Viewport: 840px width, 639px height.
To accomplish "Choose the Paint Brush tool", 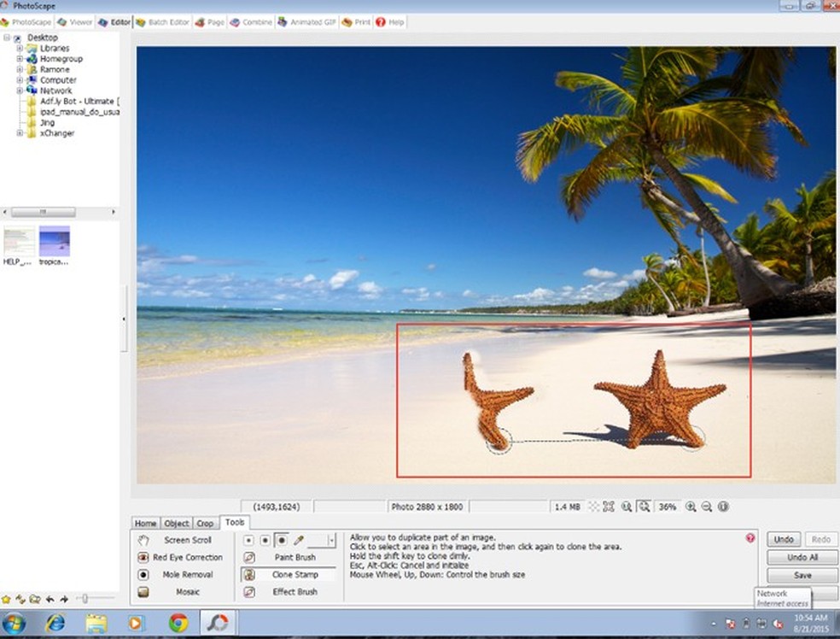I will coord(295,557).
